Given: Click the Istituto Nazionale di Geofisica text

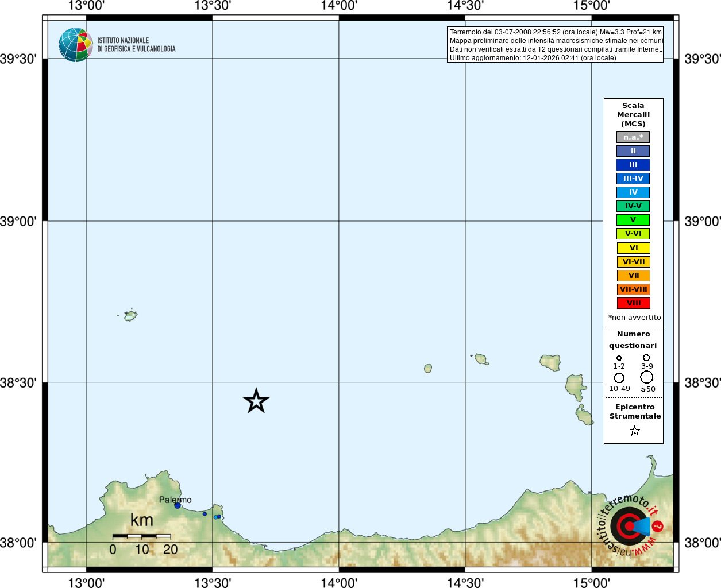Looking at the screenshot, I should click(136, 45).
